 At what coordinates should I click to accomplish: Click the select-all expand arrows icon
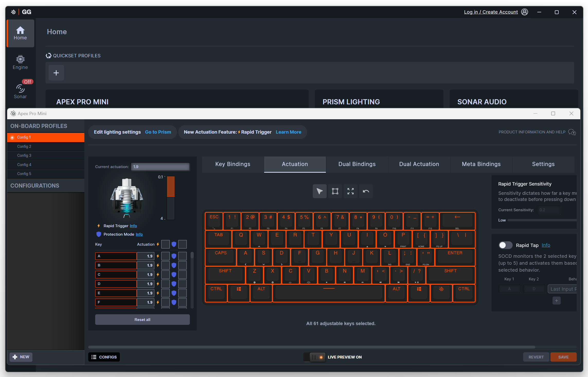click(350, 191)
